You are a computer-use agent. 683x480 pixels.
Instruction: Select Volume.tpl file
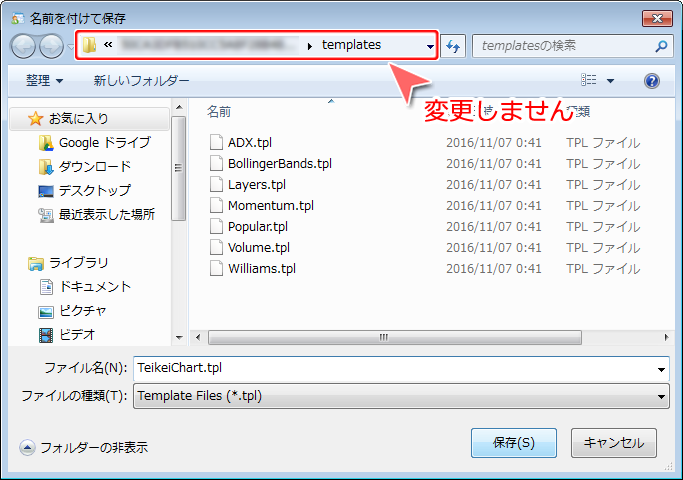tap(259, 247)
